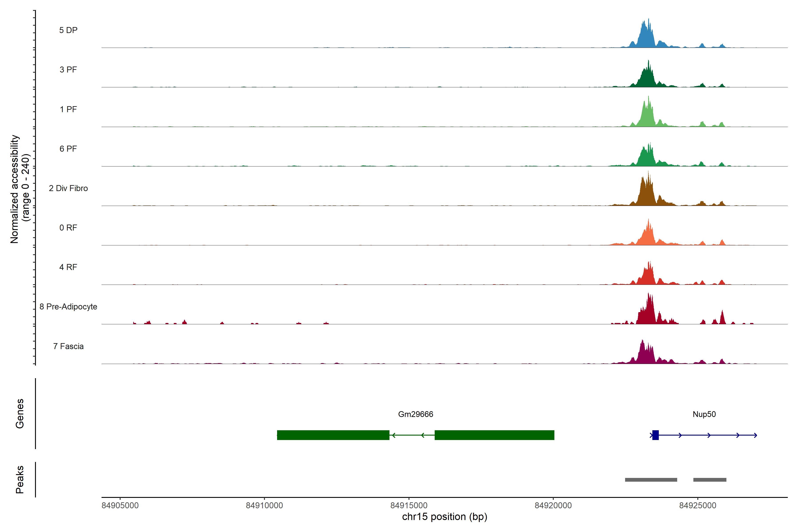This screenshot has height=532, width=798.
Task: Click the 8 Pre-Adipocyte track label
Action: pyautogui.click(x=68, y=307)
